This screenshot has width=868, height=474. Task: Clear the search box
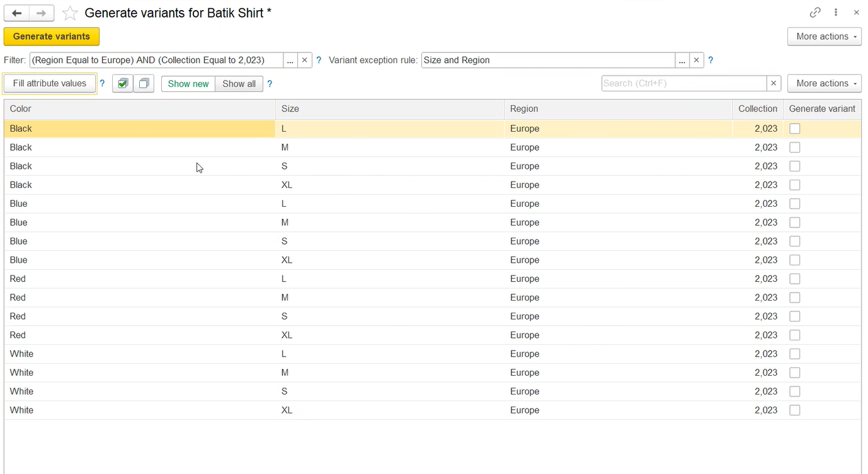click(774, 83)
